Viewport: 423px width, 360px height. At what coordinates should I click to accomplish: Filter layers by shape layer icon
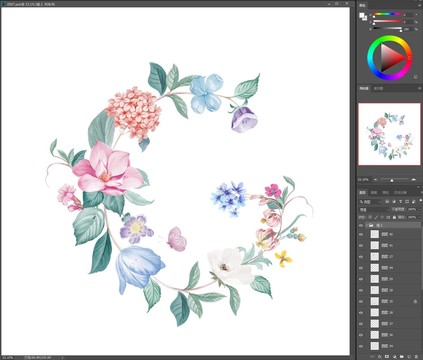tap(407, 201)
